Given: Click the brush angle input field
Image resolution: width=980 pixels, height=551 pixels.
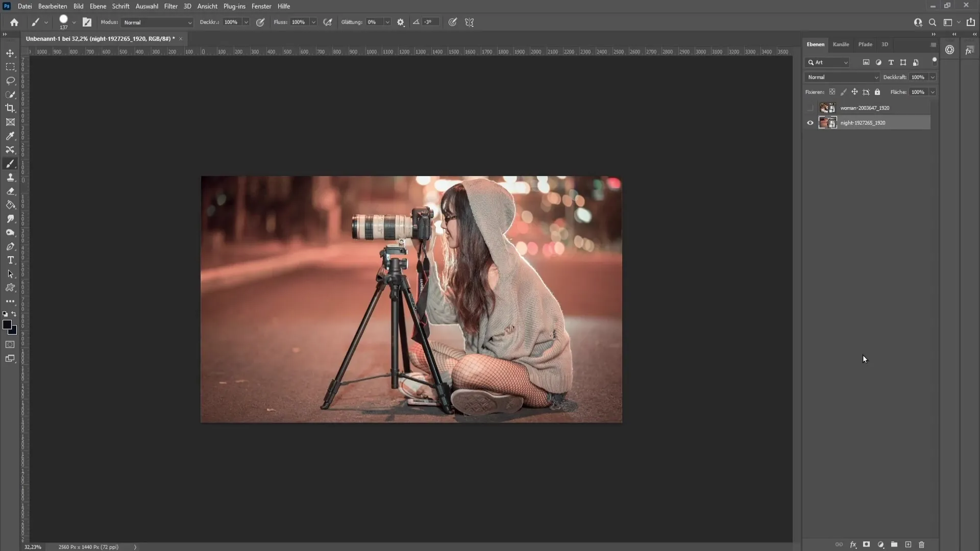Looking at the screenshot, I should point(430,22).
